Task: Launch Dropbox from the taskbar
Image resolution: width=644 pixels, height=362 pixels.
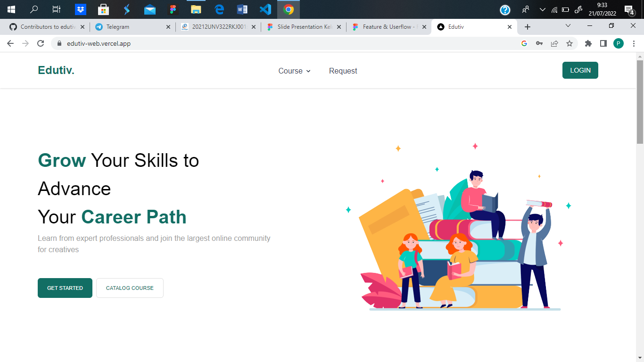Action: [81, 9]
